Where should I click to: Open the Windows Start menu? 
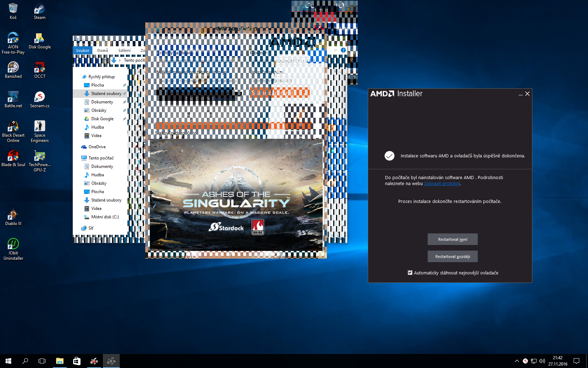pos(8,361)
